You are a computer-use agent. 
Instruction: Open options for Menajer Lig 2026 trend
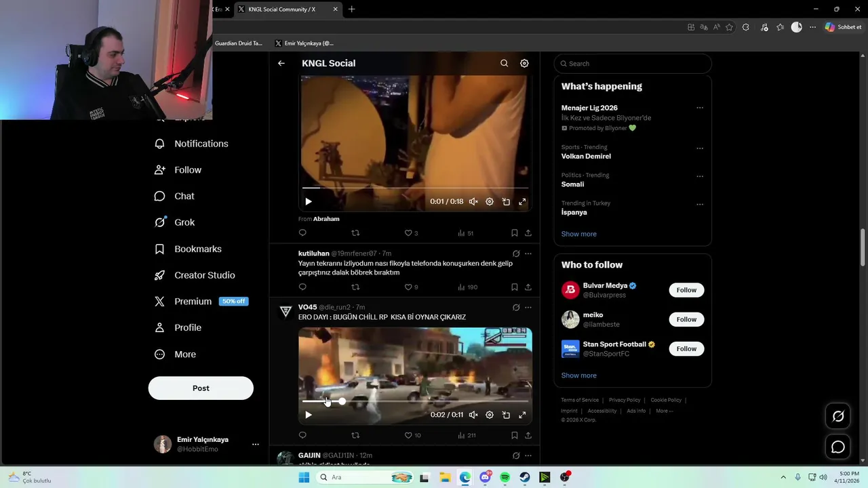coord(700,108)
